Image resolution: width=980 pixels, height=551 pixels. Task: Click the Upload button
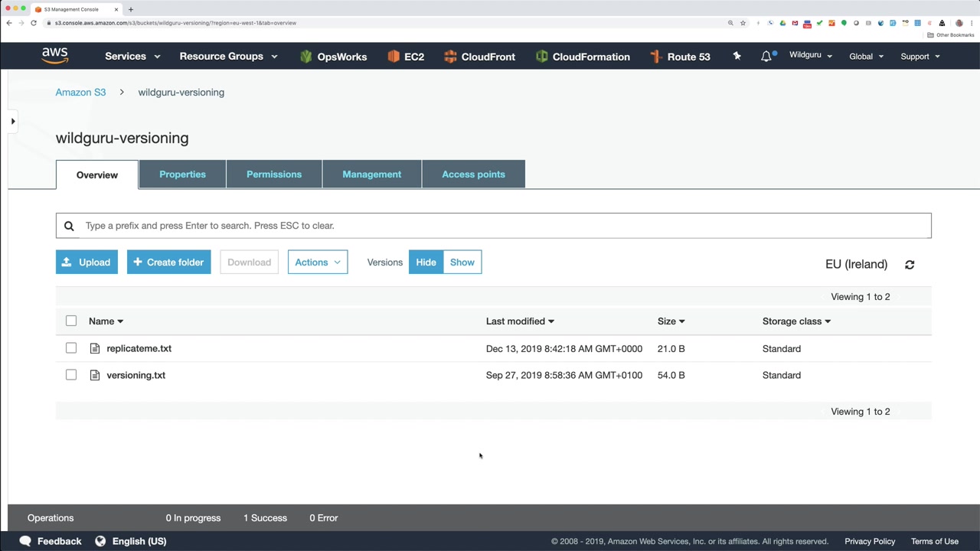click(x=87, y=262)
